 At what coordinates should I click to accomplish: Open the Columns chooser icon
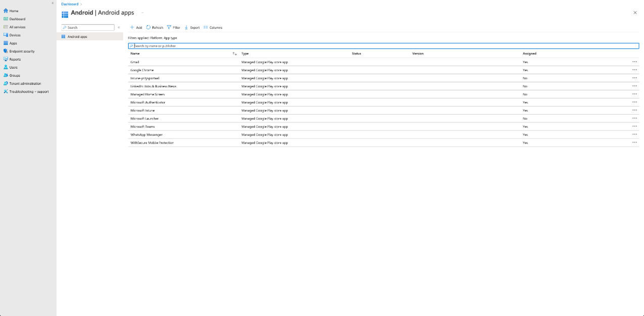click(206, 27)
